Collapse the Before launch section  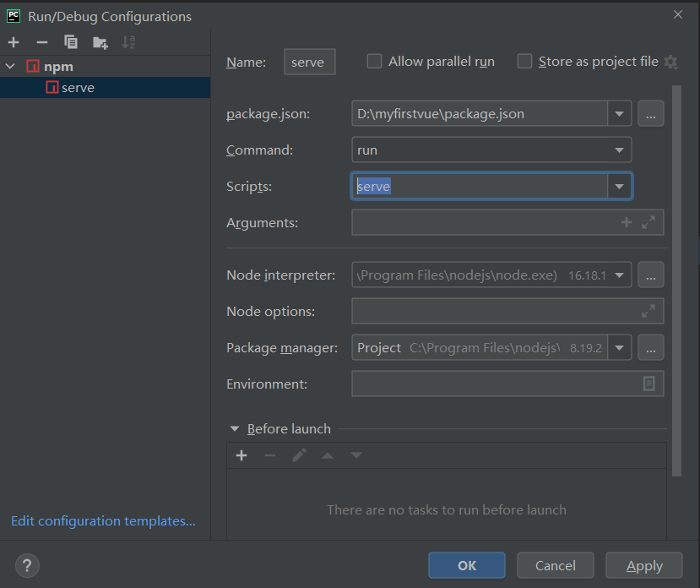[x=235, y=429]
